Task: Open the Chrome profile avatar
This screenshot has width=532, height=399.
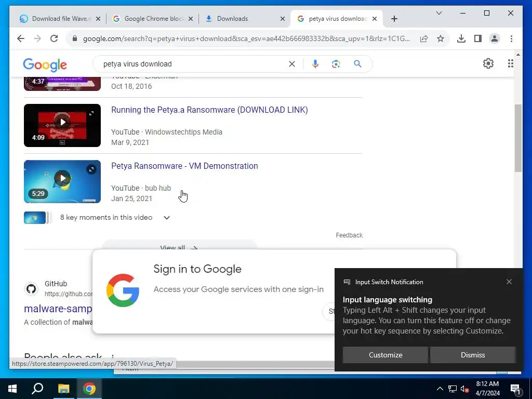Action: click(495, 38)
